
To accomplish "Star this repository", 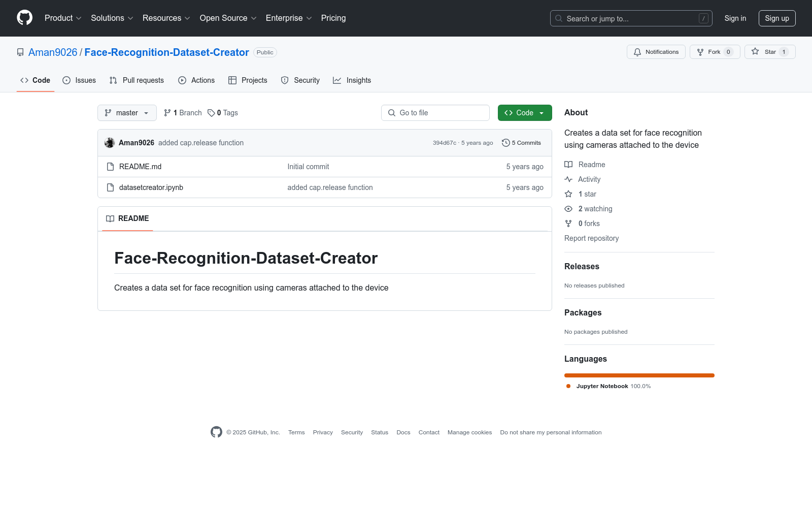I will tap(770, 52).
